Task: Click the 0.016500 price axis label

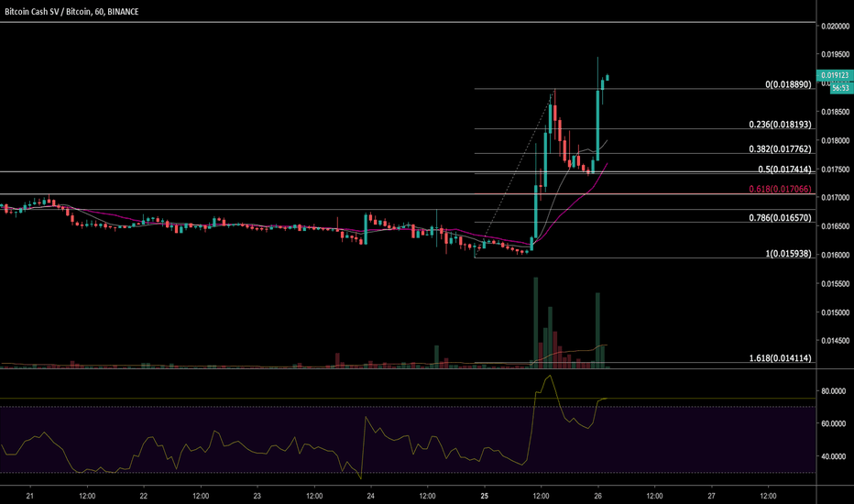Action: point(836,226)
